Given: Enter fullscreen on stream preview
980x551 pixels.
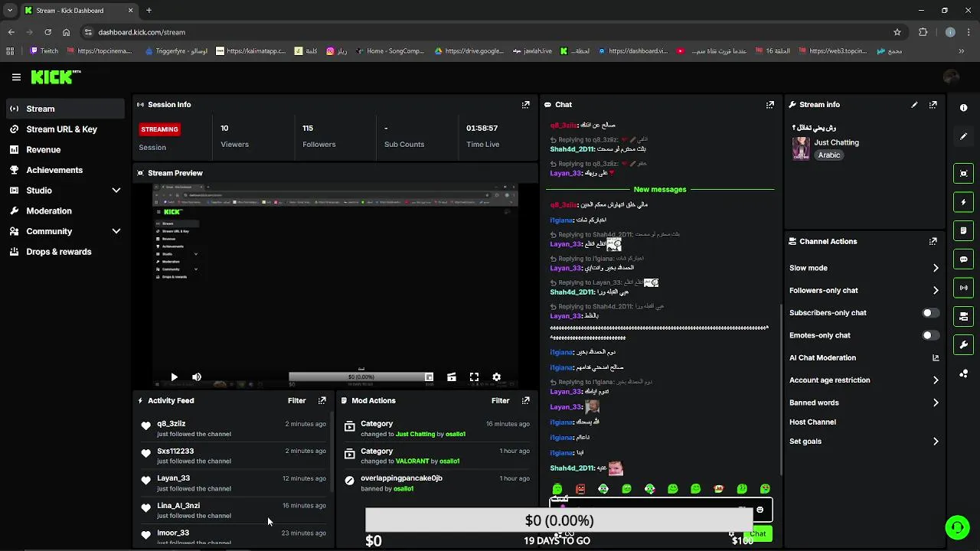Looking at the screenshot, I should point(474,377).
